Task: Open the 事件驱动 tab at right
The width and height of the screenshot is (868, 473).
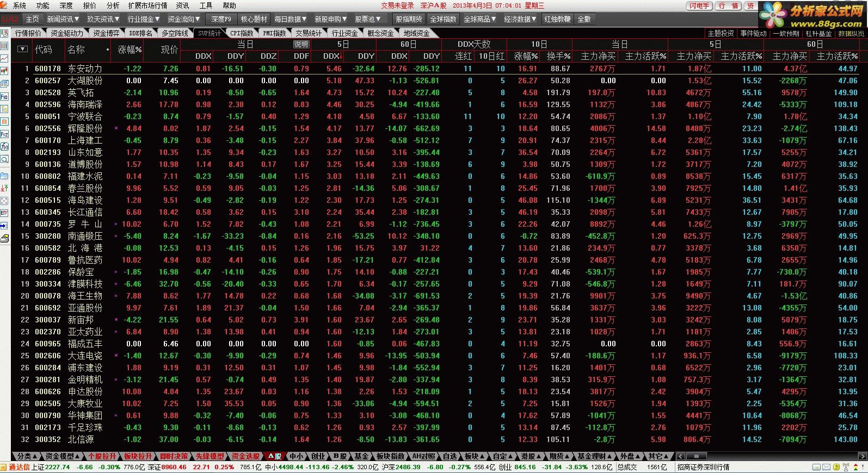Action: click(x=753, y=33)
